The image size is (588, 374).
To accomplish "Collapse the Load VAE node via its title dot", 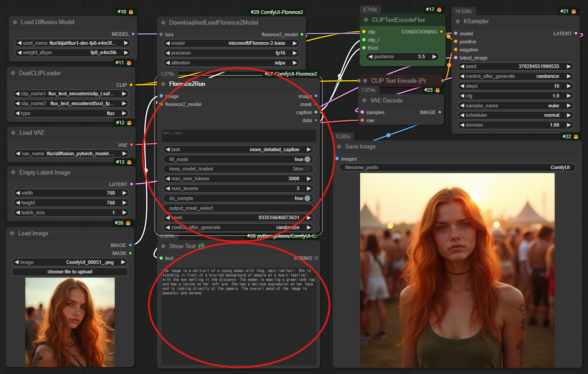I will point(13,132).
